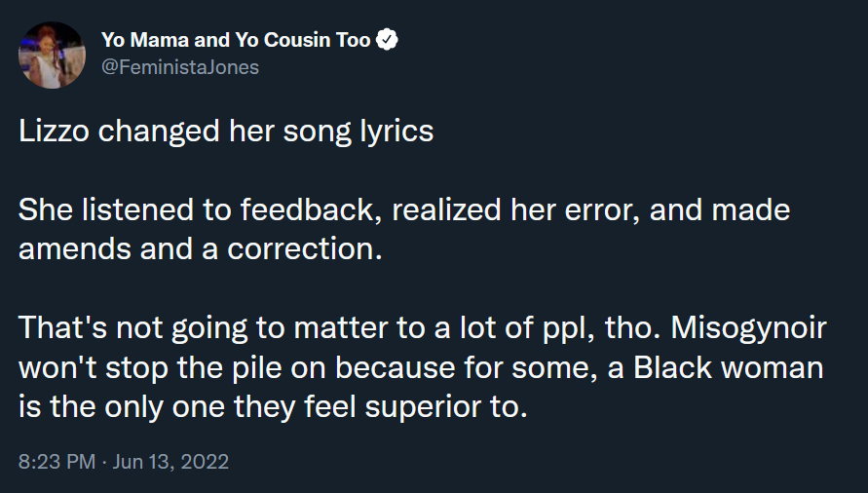Click the word 'Lizzo' in the tweet
The image size is (868, 493).
54,132
